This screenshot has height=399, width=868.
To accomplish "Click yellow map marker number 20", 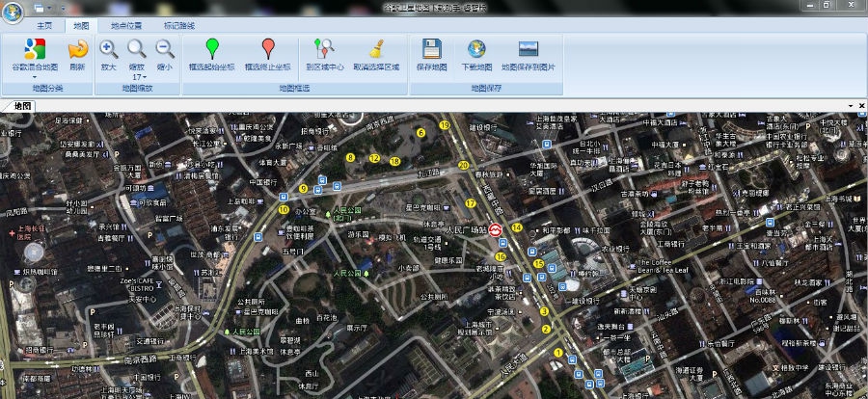I will pos(463,165).
